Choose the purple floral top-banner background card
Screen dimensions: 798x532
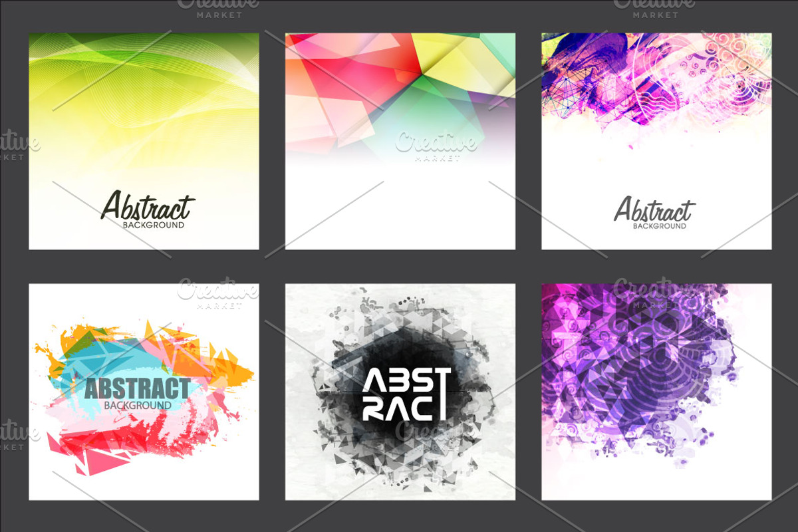pos(656,141)
